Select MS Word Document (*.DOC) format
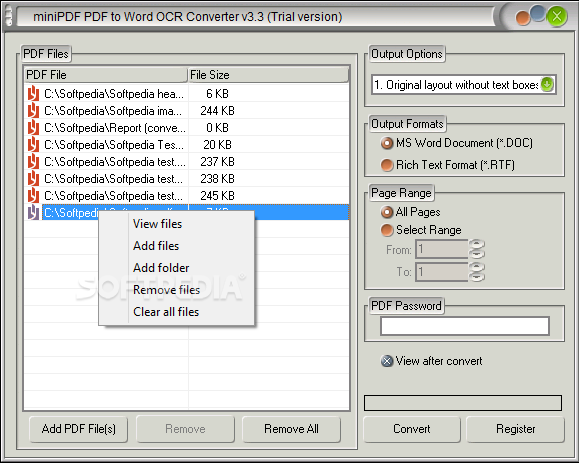This screenshot has height=463, width=579. click(x=457, y=143)
